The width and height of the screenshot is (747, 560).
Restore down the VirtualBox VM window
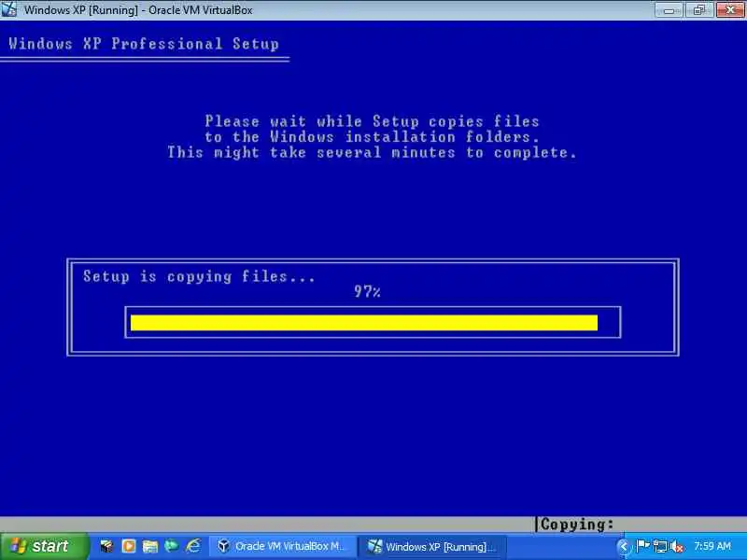tap(699, 10)
